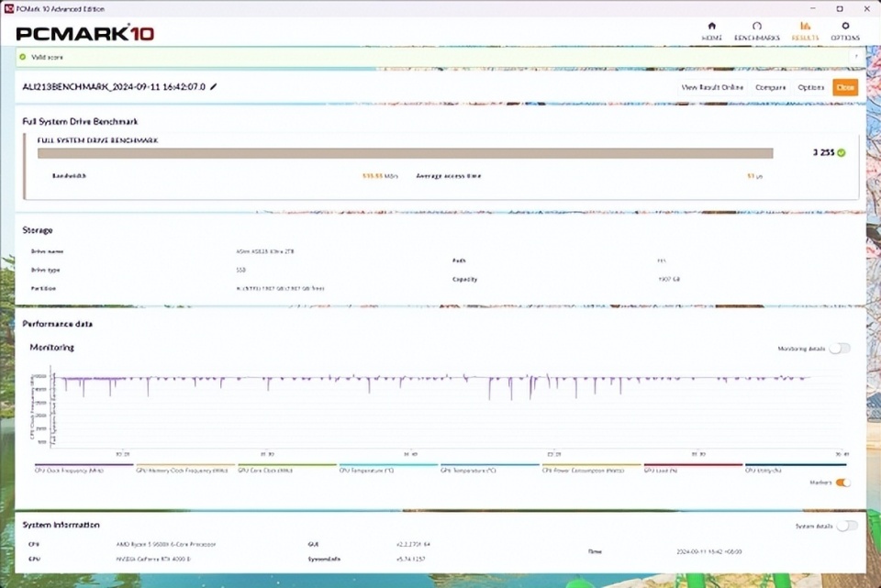Open the Compare button
This screenshot has width=881, height=588.
770,88
